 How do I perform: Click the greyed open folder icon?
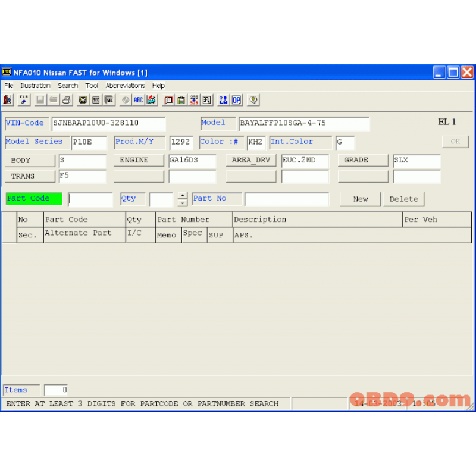54,100
